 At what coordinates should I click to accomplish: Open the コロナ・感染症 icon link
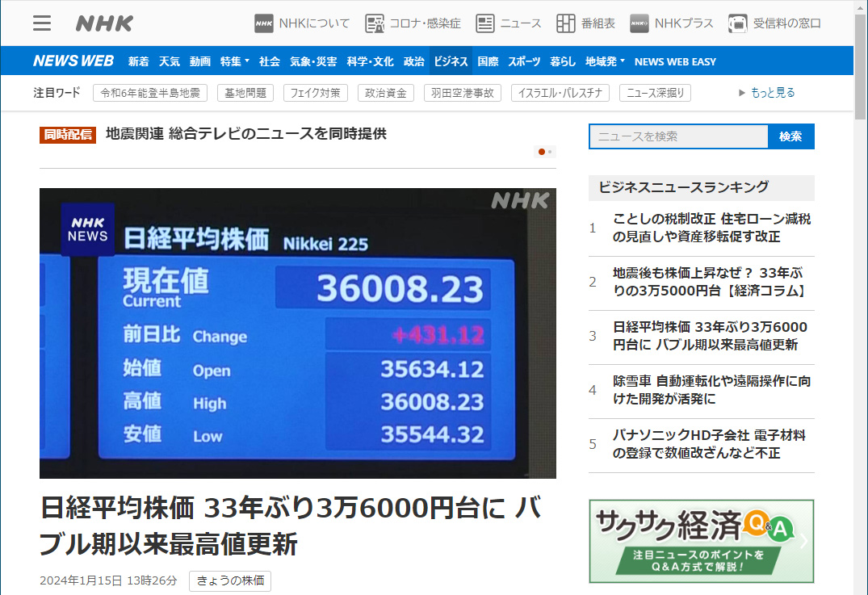(x=375, y=23)
